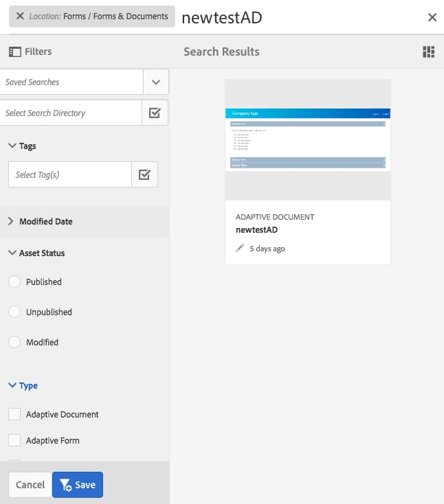Image resolution: width=444 pixels, height=504 pixels.
Task: Check the Adaptive Form type
Action: [14, 440]
